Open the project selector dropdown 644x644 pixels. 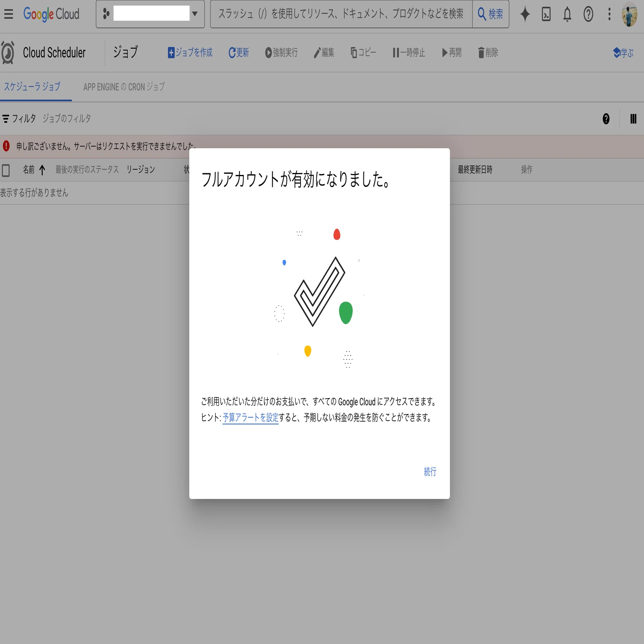pyautogui.click(x=150, y=14)
